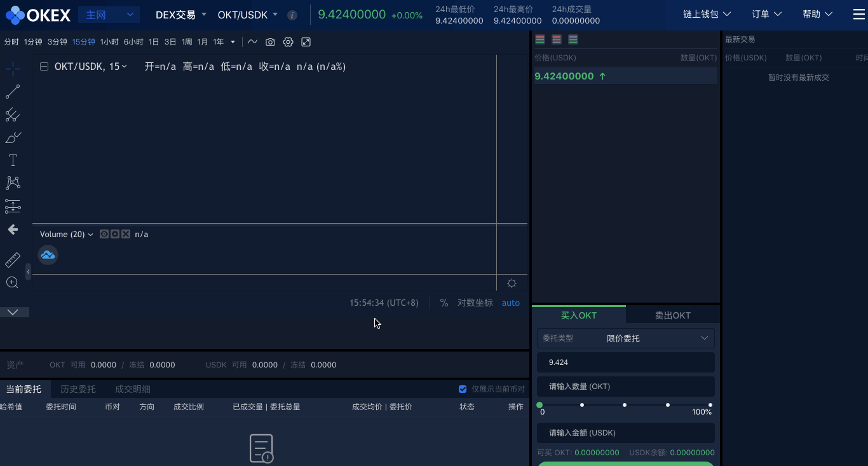Remove the Volume indicator with X
The width and height of the screenshot is (868, 466).
tap(126, 234)
